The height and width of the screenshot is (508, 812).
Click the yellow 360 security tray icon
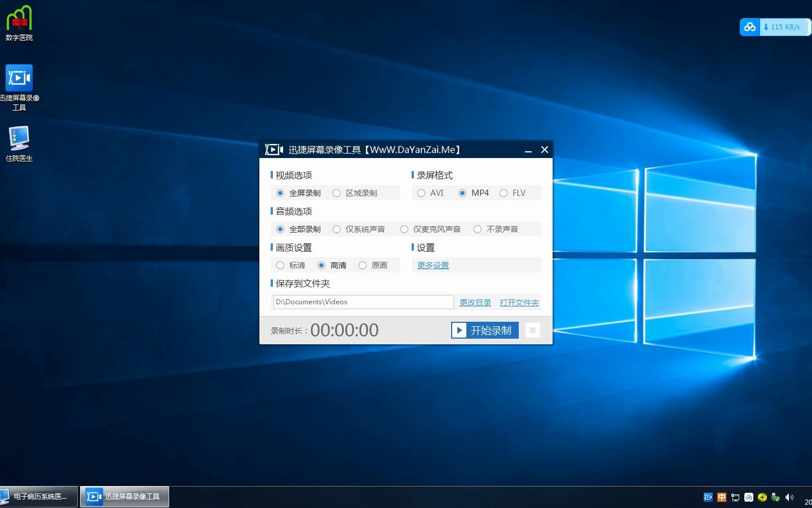762,497
